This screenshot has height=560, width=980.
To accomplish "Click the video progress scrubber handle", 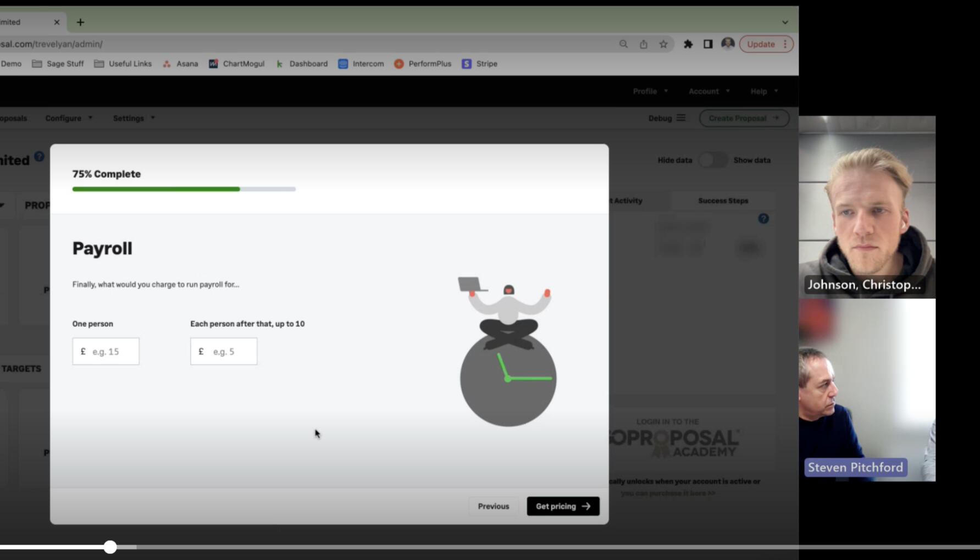I will [x=110, y=547].
